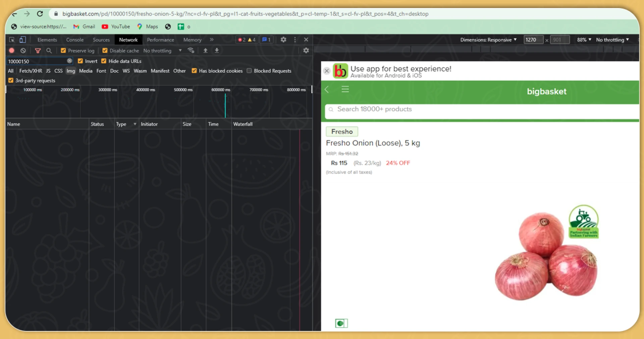Screen dimensions: 644x339
Task: Enable the Blocked Requests checkbox
Action: point(249,71)
